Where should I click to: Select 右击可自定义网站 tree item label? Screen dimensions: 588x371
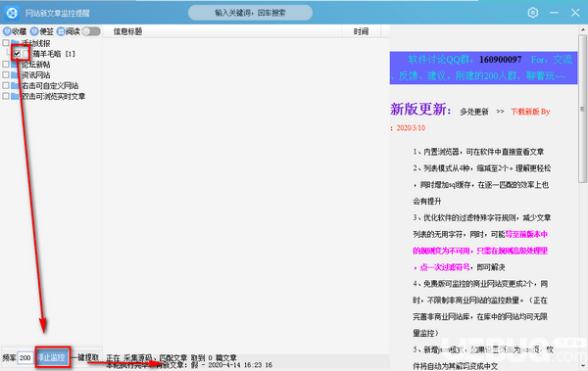coord(50,86)
